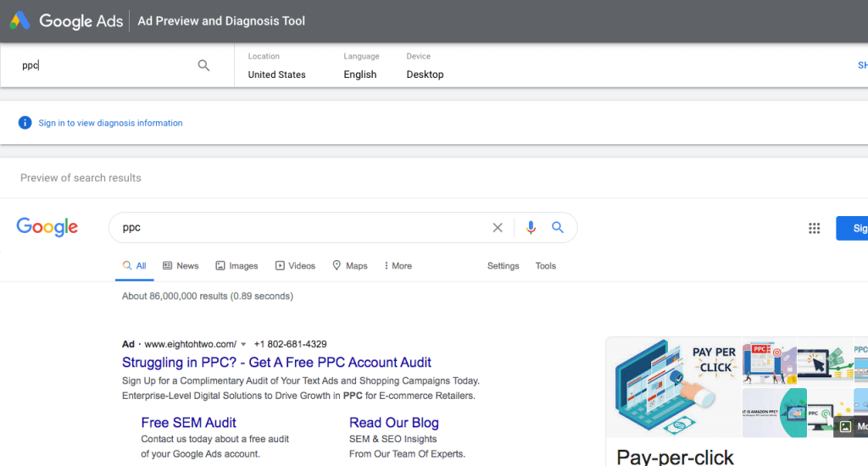Switch to the News tab
The width and height of the screenshot is (868, 466).
point(181,266)
